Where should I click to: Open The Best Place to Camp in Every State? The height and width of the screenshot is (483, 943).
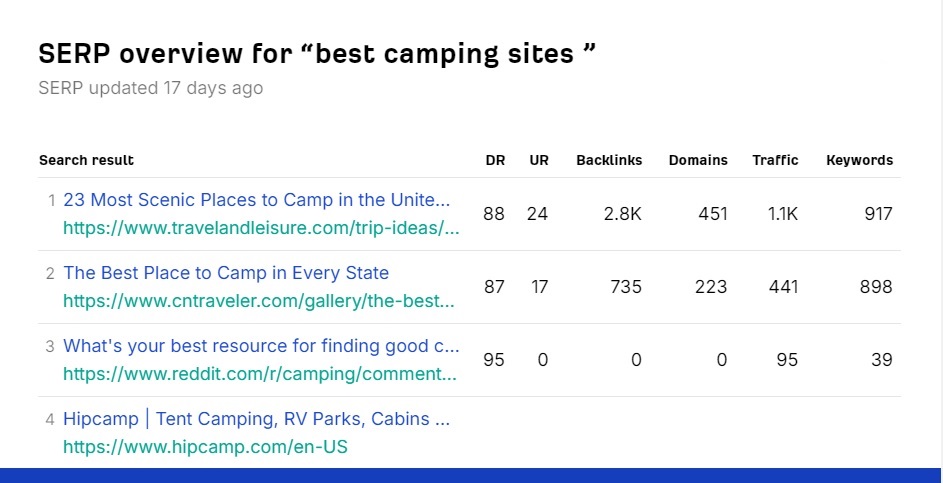(226, 273)
